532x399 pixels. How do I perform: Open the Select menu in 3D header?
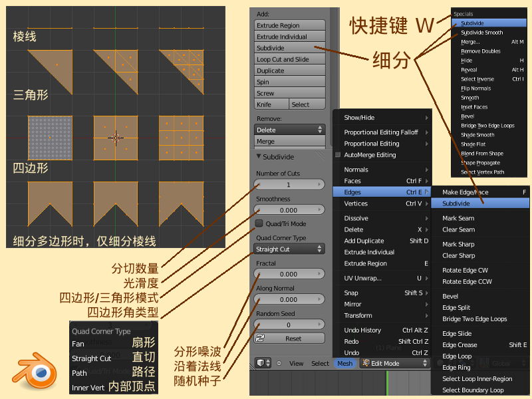point(320,363)
